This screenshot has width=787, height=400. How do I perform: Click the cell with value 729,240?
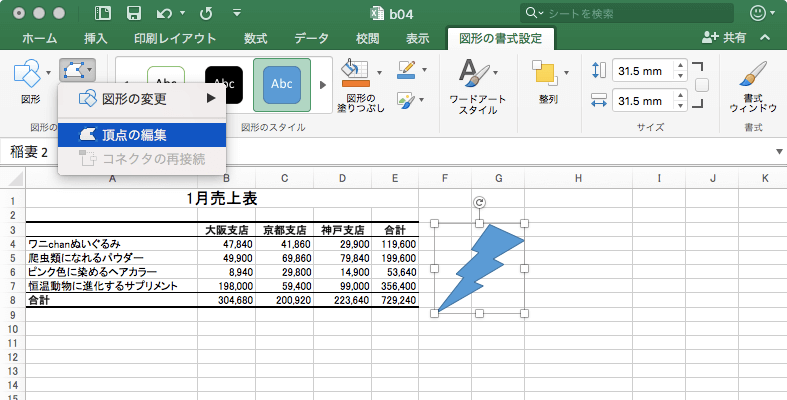(395, 300)
